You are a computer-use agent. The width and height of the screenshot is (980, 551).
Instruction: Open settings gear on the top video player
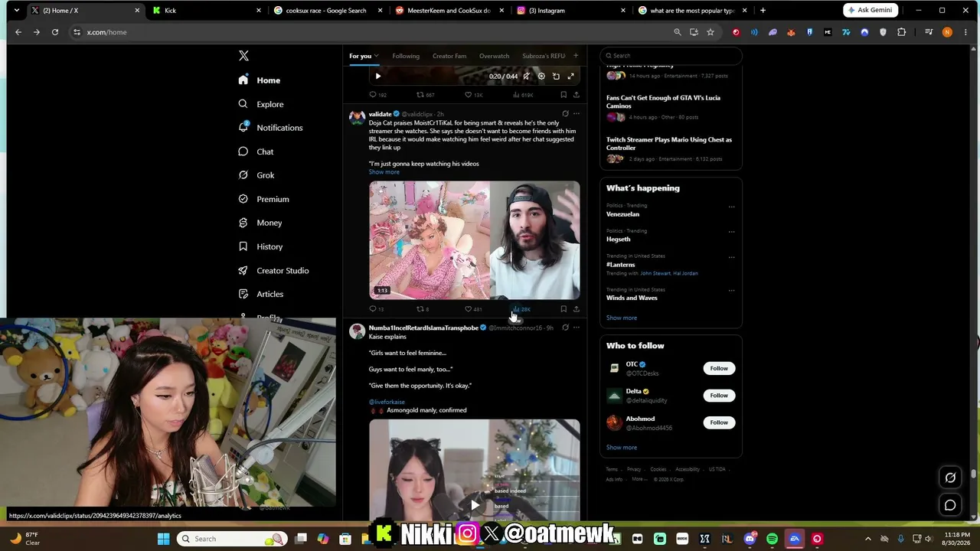pyautogui.click(x=541, y=76)
